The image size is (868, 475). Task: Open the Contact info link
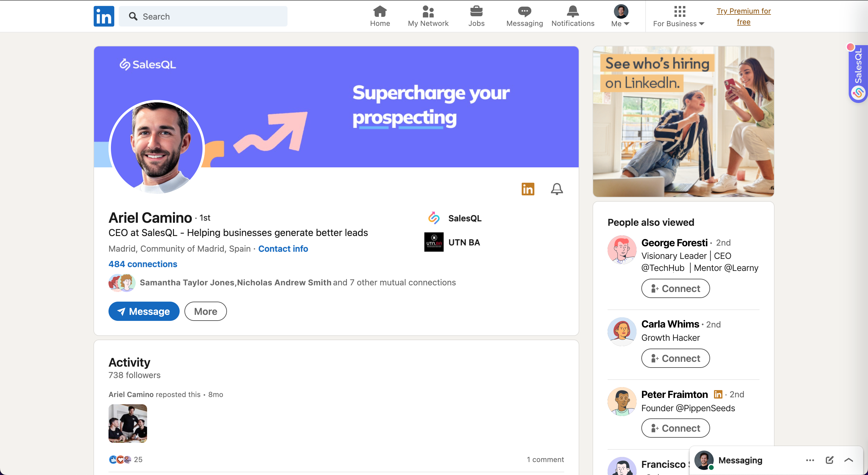[283, 248]
